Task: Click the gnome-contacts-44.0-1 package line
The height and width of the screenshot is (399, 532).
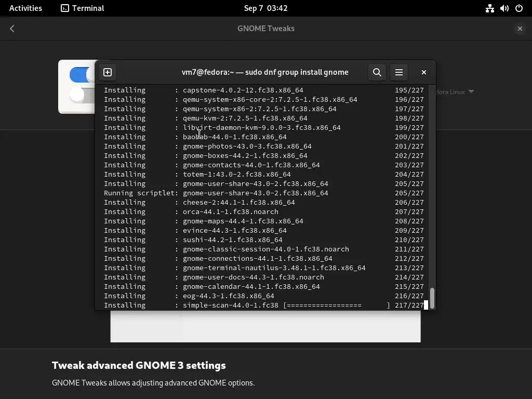Action: pyautogui.click(x=263, y=165)
